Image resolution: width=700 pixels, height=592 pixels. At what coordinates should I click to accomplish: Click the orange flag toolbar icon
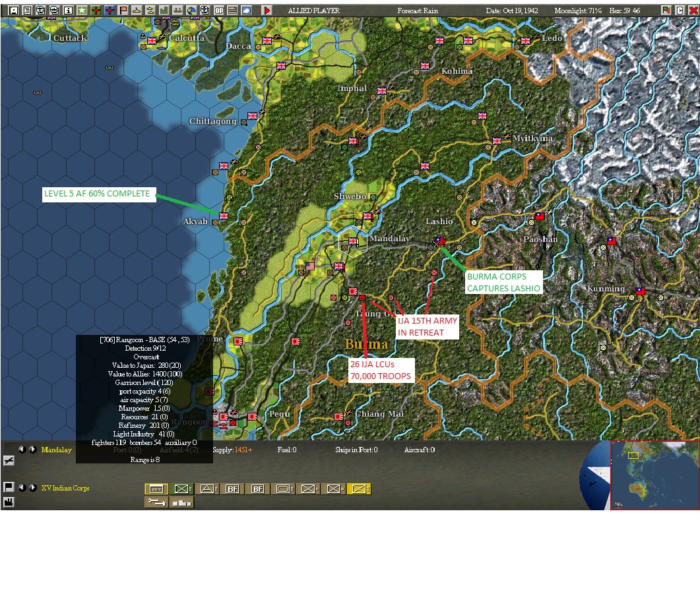click(x=123, y=11)
